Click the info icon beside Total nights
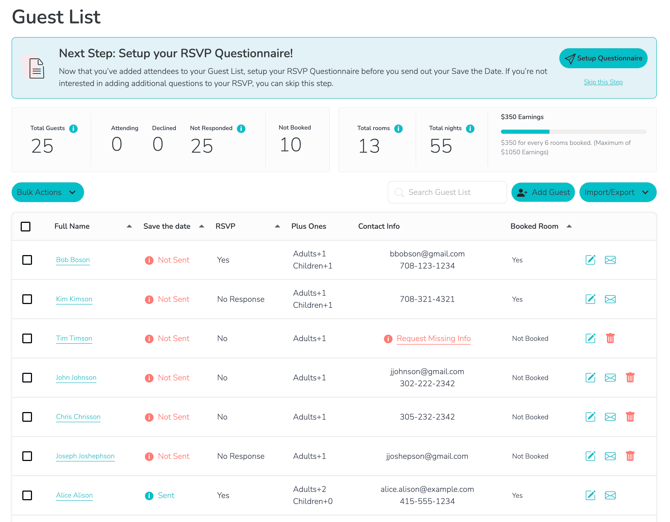The image size is (670, 522). point(470,129)
